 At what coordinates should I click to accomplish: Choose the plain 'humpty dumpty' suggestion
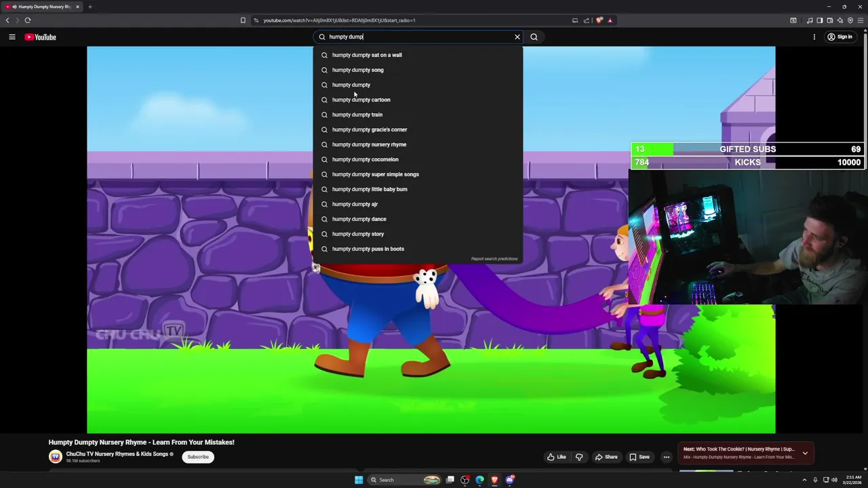point(418,85)
